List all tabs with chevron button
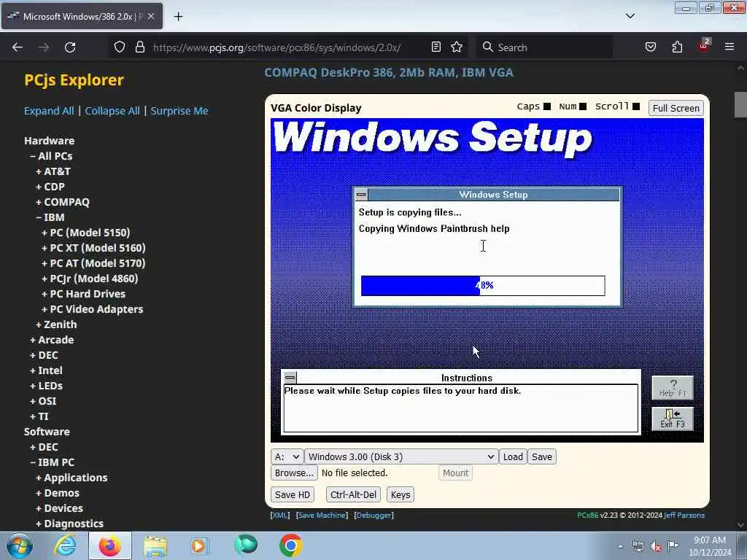The width and height of the screenshot is (747, 560). click(x=630, y=16)
